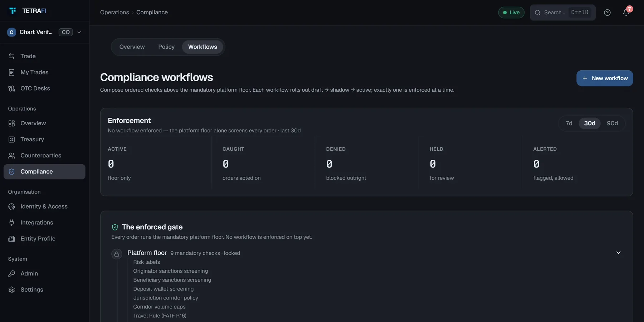Click the Identity & Access fingerprint icon
Viewport: 644px width, 322px height.
click(12, 206)
